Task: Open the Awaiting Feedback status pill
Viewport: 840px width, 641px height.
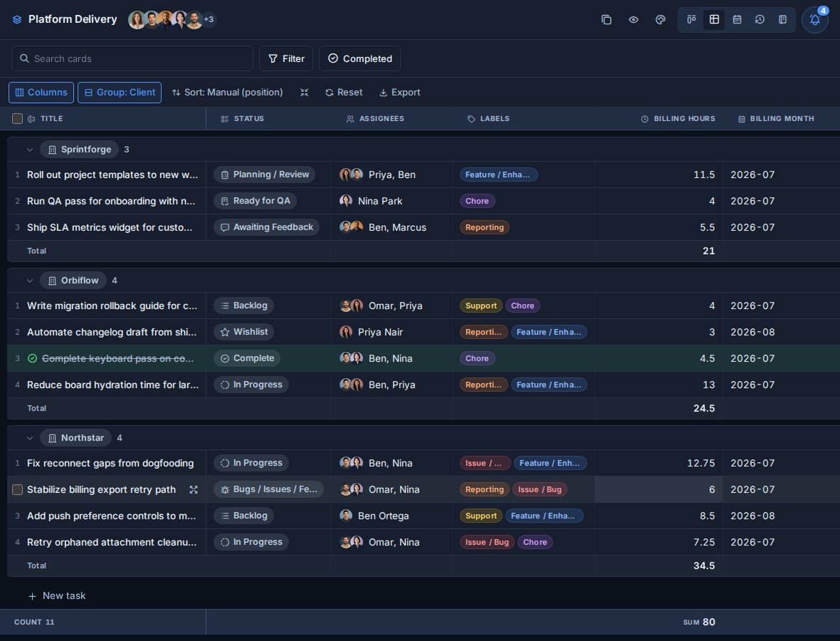Action: click(x=267, y=227)
